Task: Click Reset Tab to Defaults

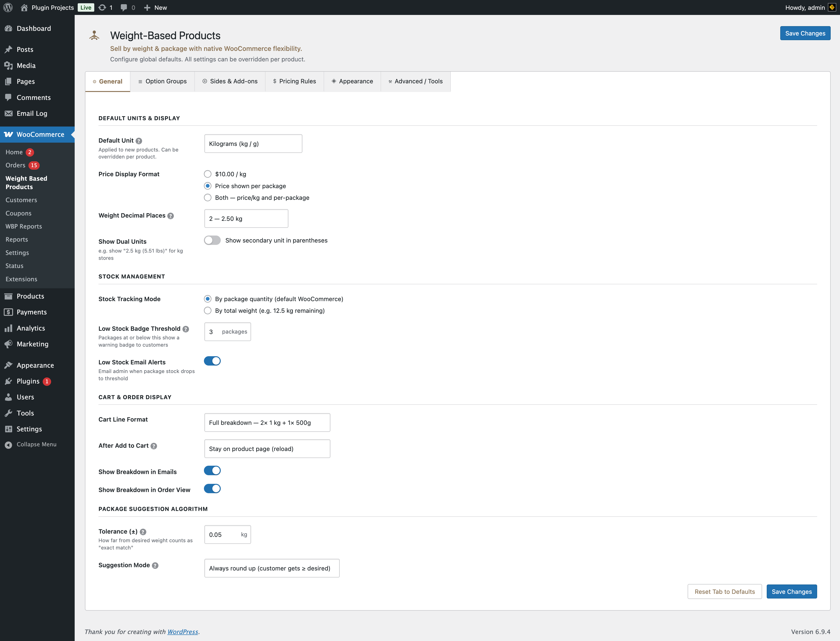Action: (x=724, y=592)
